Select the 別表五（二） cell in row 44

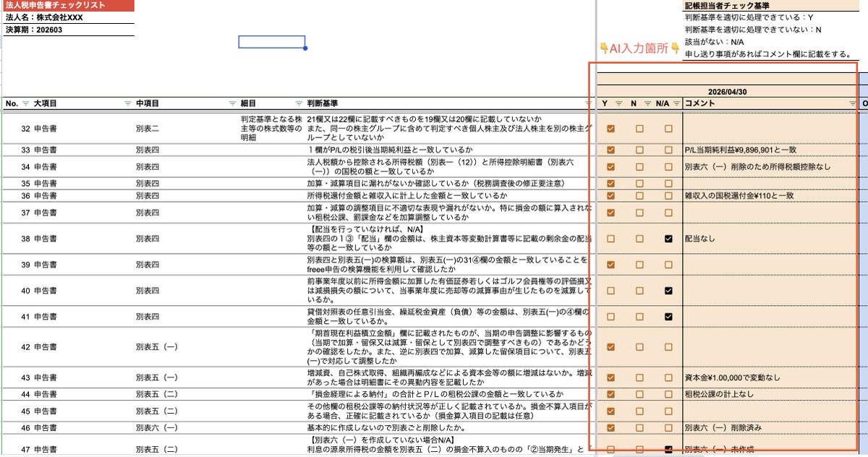187,394
